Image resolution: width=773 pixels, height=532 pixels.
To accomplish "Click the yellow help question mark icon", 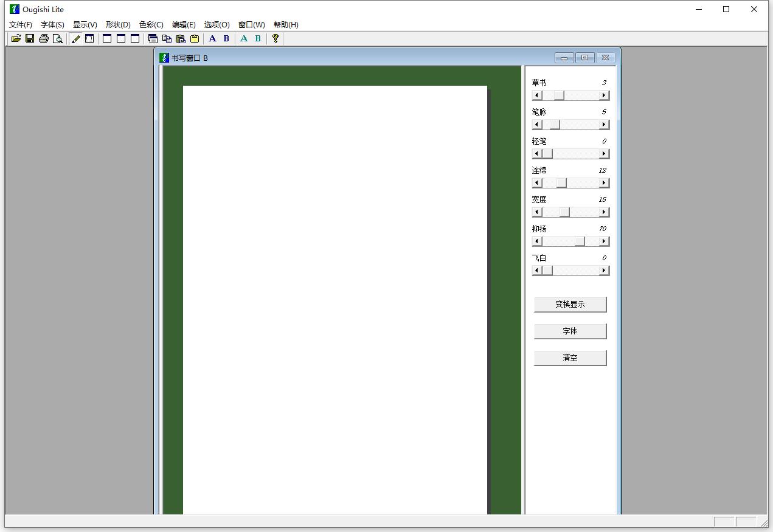I will [x=276, y=39].
